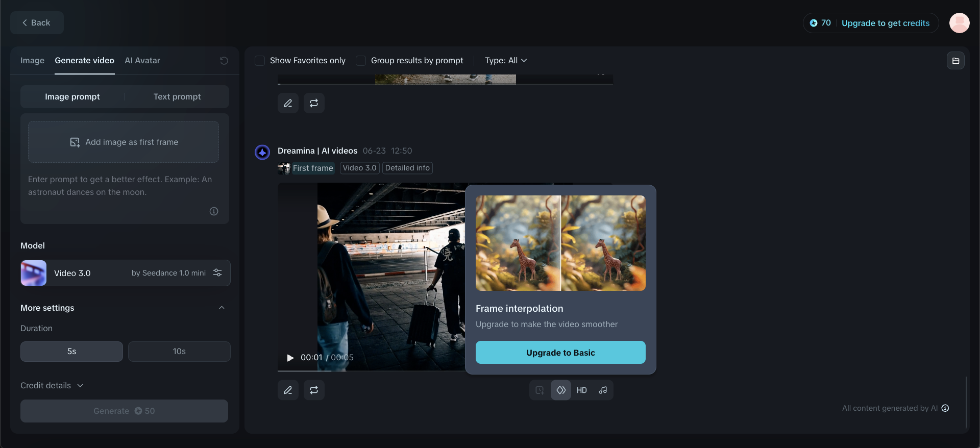The width and height of the screenshot is (980, 448).
Task: Click the regenerate icon under the upper video
Action: 314,103
